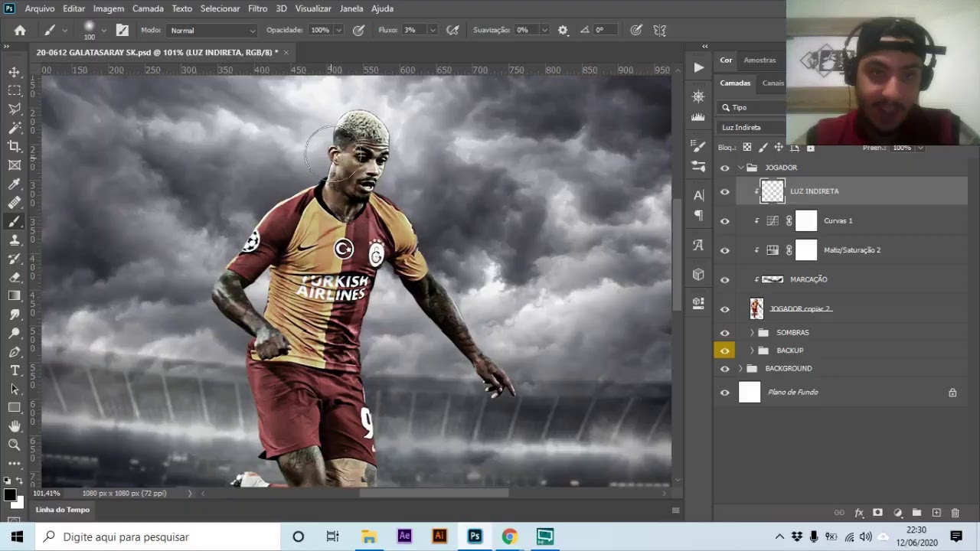980x551 pixels.
Task: Select the Brush tool in toolbar
Action: pos(15,221)
